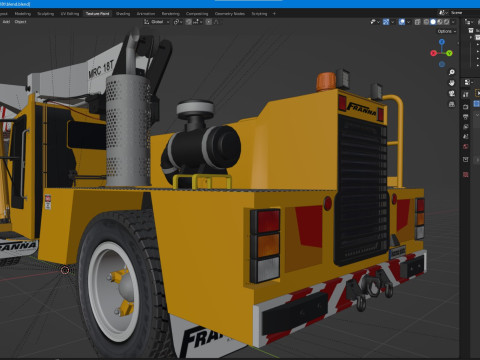Open the Shading workspace tab
480x360 pixels.
pyautogui.click(x=123, y=14)
